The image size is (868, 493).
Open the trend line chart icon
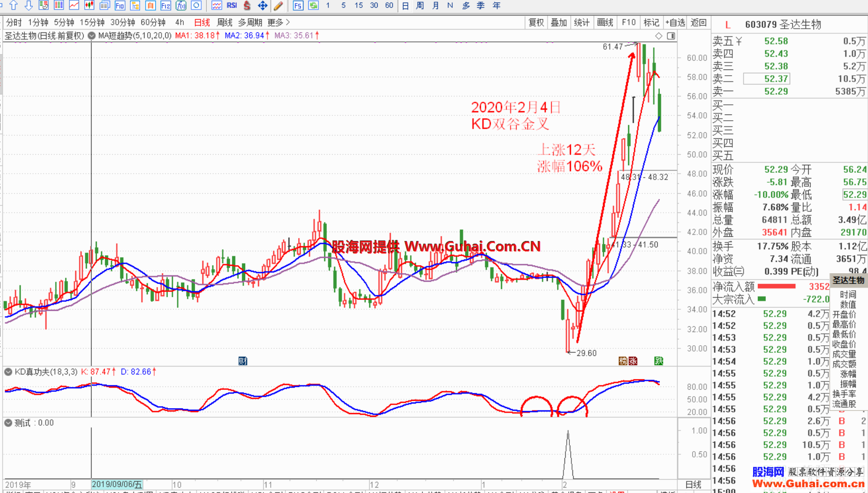74,5
